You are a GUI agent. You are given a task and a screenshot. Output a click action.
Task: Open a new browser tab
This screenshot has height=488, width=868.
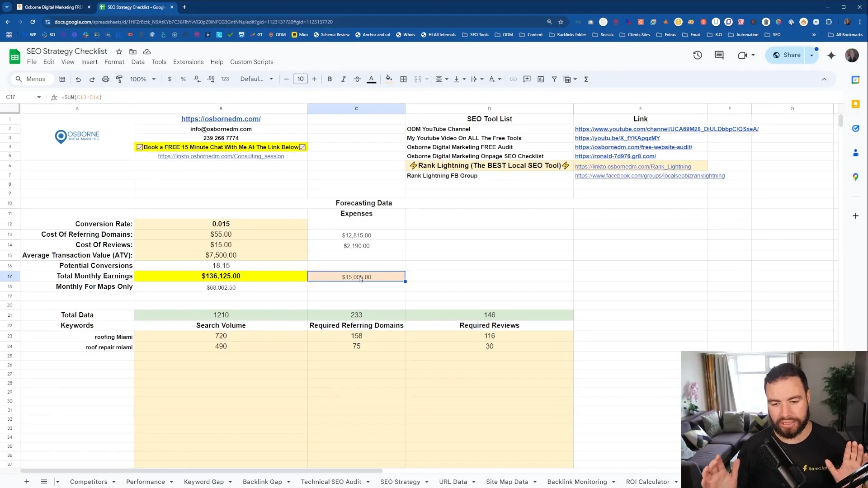pos(184,7)
